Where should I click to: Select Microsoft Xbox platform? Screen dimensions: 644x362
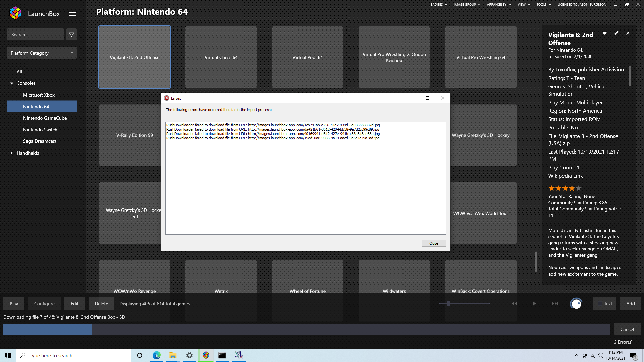coord(39,95)
